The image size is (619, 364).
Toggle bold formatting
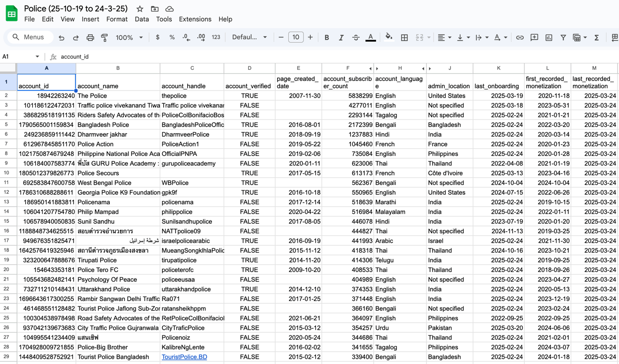tap(327, 37)
